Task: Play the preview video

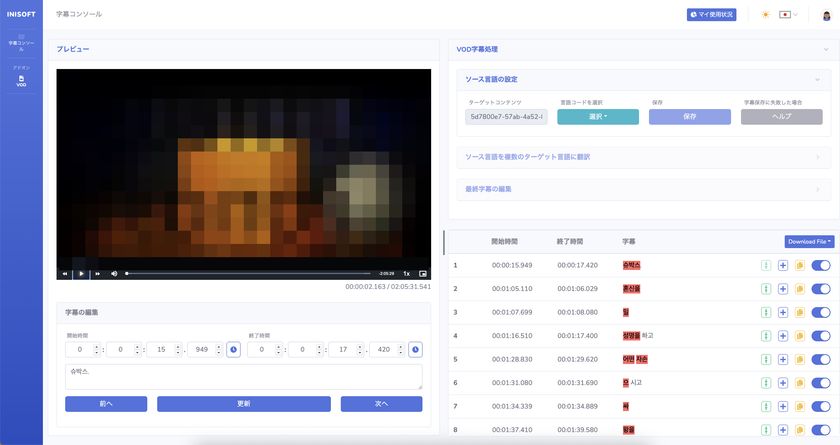Action: tap(81, 273)
